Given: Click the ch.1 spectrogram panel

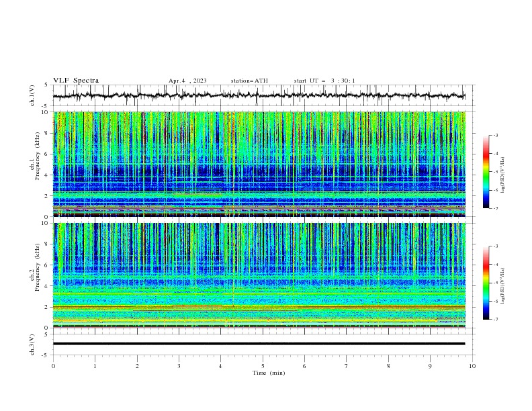Looking at the screenshot, I should click(x=259, y=164).
